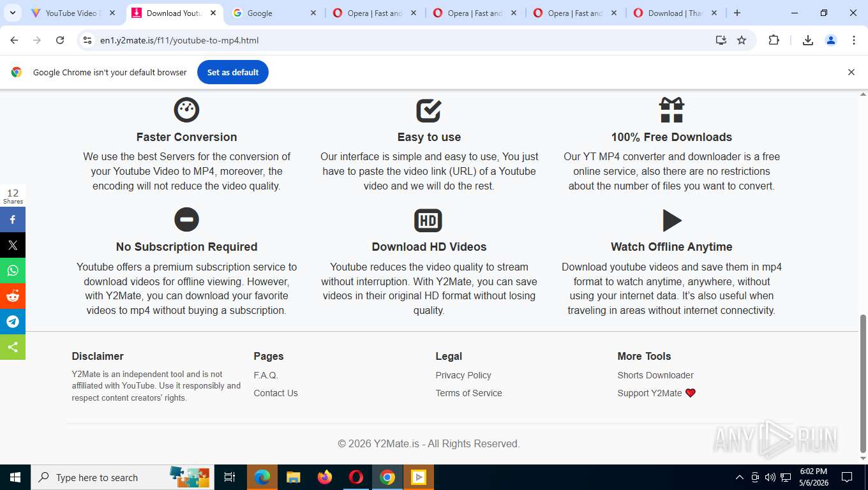Click the No Subscription Required minus icon
Viewport: 868px width, 490px height.
point(186,219)
